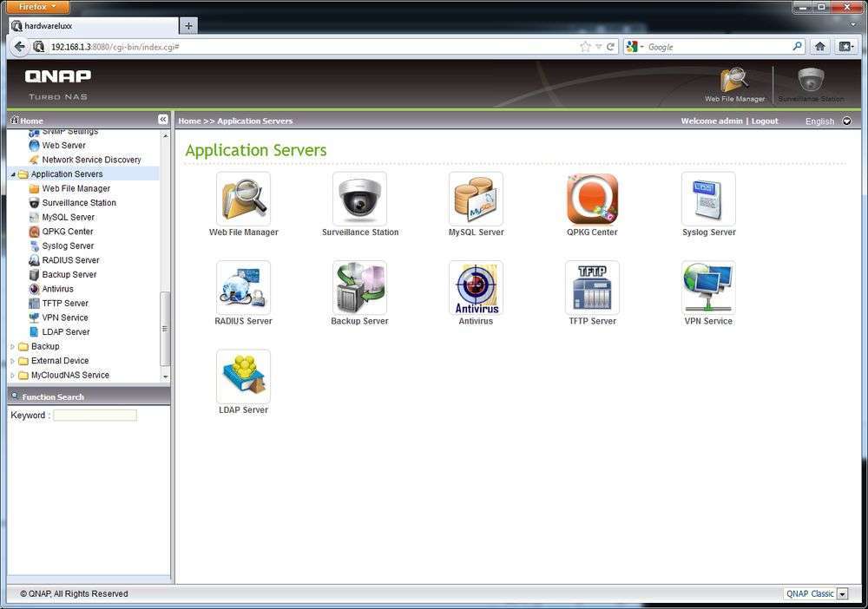
Task: Open the Firefox application menu
Action: click(x=37, y=7)
